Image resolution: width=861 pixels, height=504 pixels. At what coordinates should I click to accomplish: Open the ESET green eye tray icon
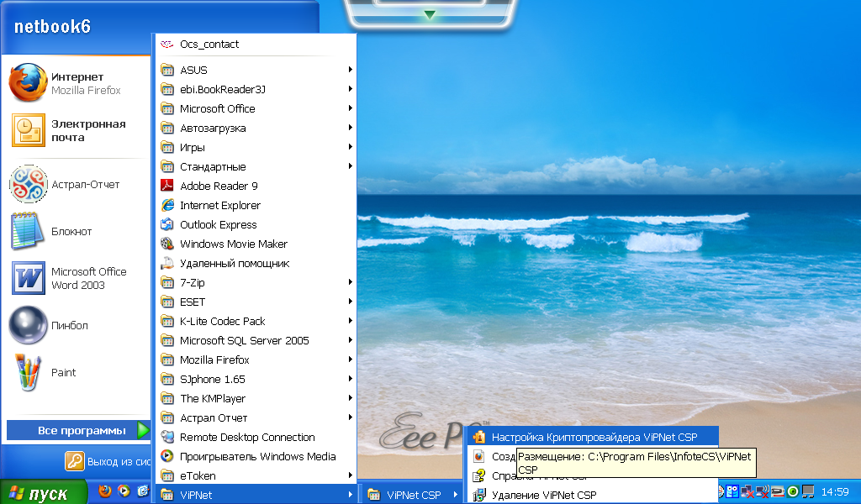click(792, 491)
